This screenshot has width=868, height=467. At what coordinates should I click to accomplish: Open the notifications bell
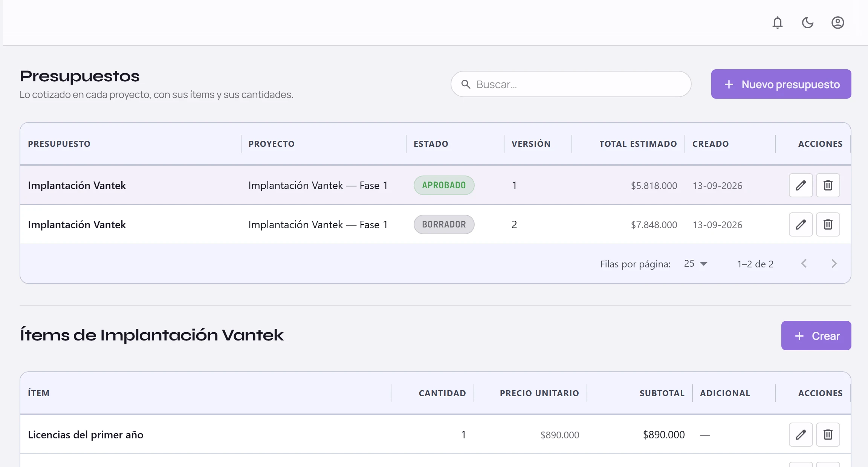(x=778, y=23)
